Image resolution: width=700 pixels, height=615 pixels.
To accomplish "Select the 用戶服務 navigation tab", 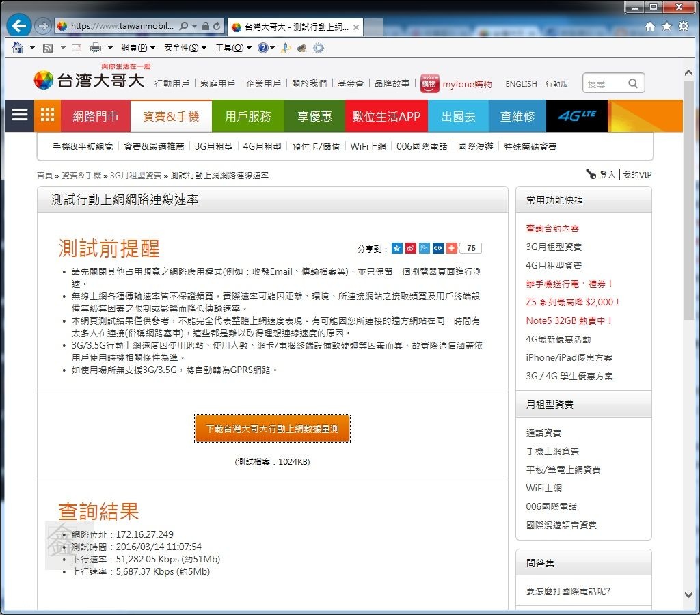I will pyautogui.click(x=247, y=116).
